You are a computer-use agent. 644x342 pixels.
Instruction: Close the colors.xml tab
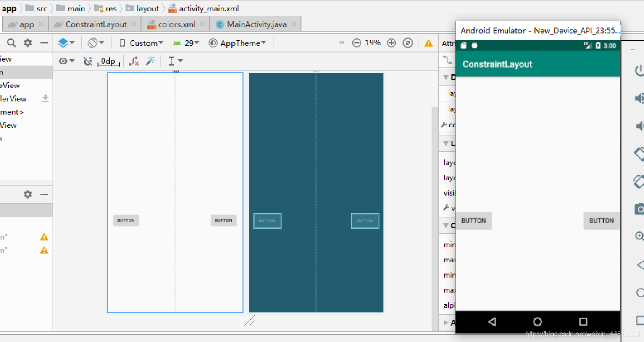[202, 24]
